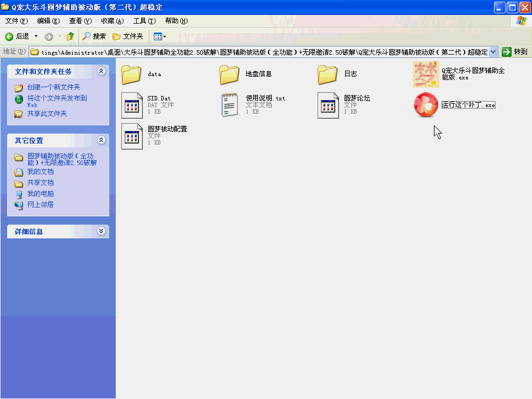
Task: Open 共享文档 link in sidebar
Action: pos(40,183)
